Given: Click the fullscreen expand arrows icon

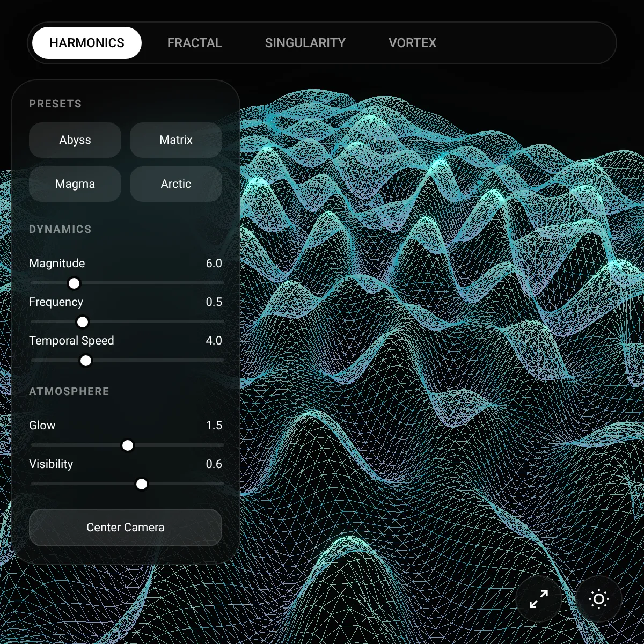Looking at the screenshot, I should 539,599.
